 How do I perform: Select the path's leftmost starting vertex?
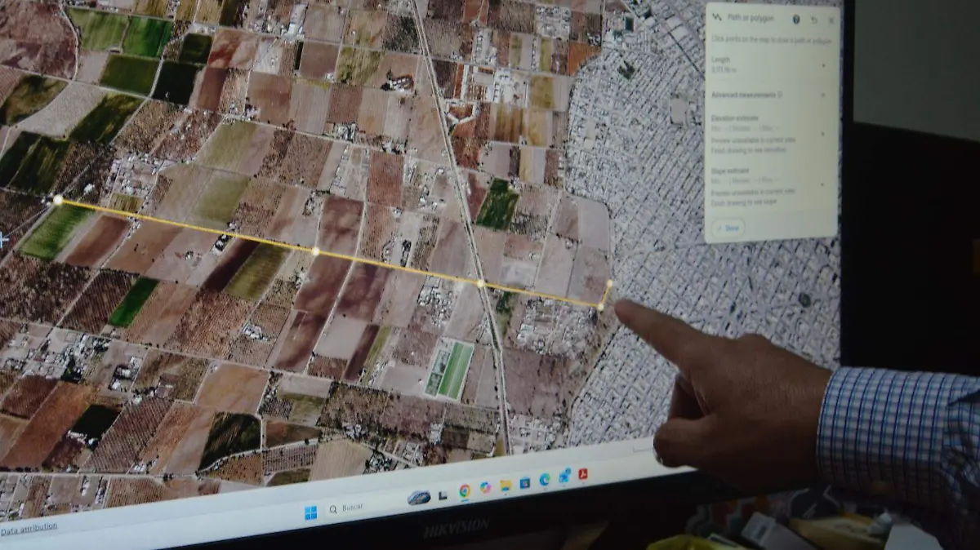57,199
